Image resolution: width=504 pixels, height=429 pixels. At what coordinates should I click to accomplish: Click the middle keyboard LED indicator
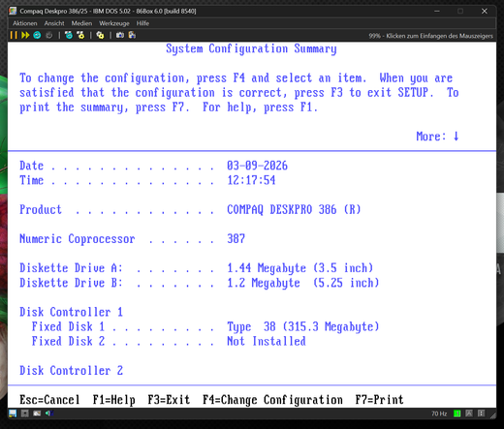469,414
